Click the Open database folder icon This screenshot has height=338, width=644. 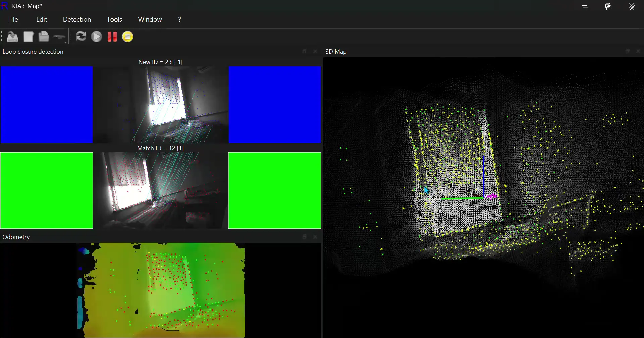tap(44, 37)
